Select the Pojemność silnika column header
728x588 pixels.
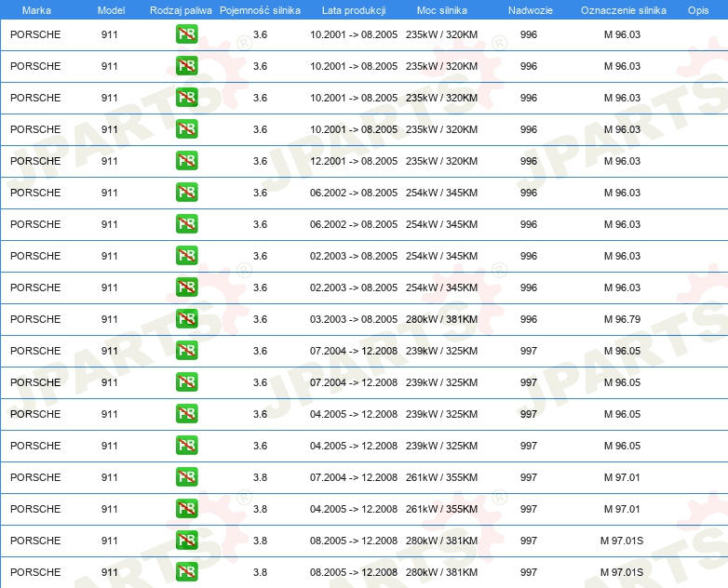point(260,10)
